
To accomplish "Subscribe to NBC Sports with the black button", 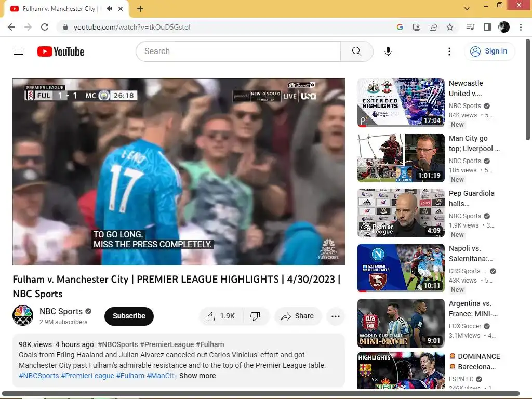I will 129,316.
